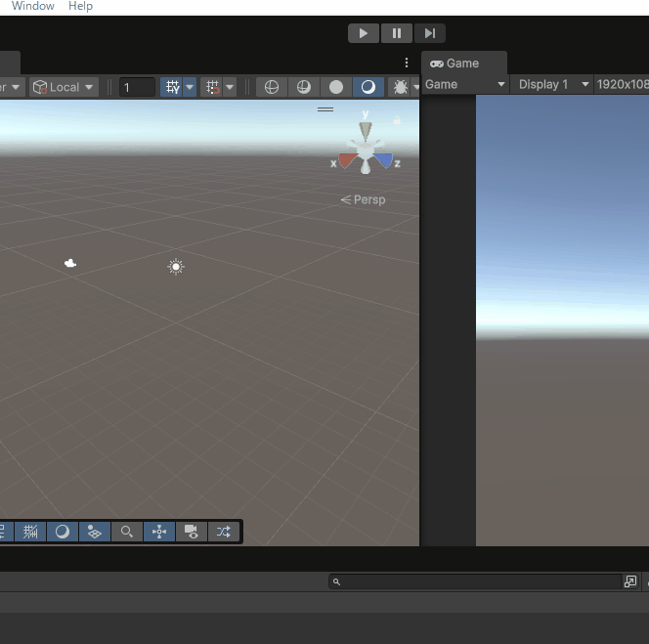Switch to the Game tab
This screenshot has height=644, width=649.
click(x=455, y=64)
